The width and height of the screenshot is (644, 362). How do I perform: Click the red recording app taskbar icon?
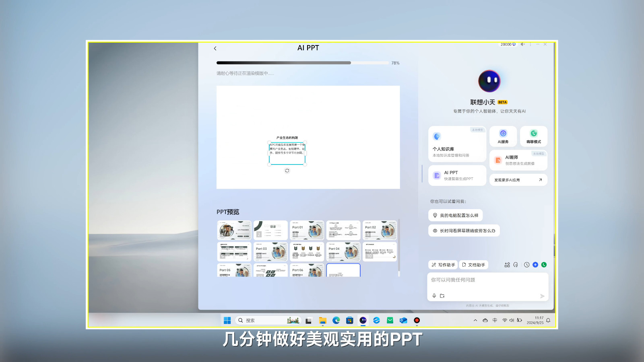(417, 320)
